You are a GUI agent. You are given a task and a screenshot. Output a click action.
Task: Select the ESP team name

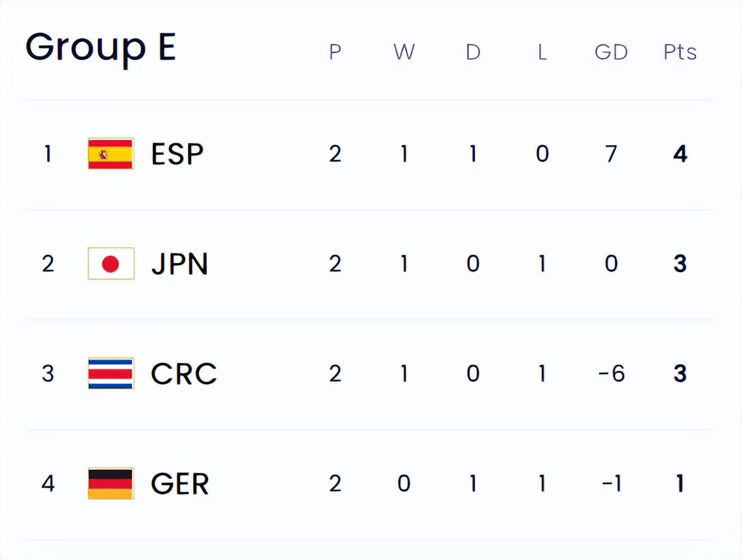177,154
